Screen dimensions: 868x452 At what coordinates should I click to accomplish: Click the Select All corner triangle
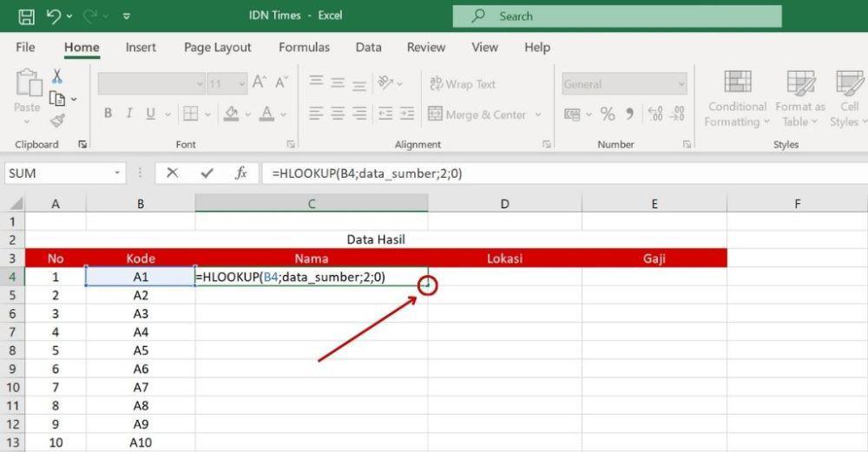point(16,204)
